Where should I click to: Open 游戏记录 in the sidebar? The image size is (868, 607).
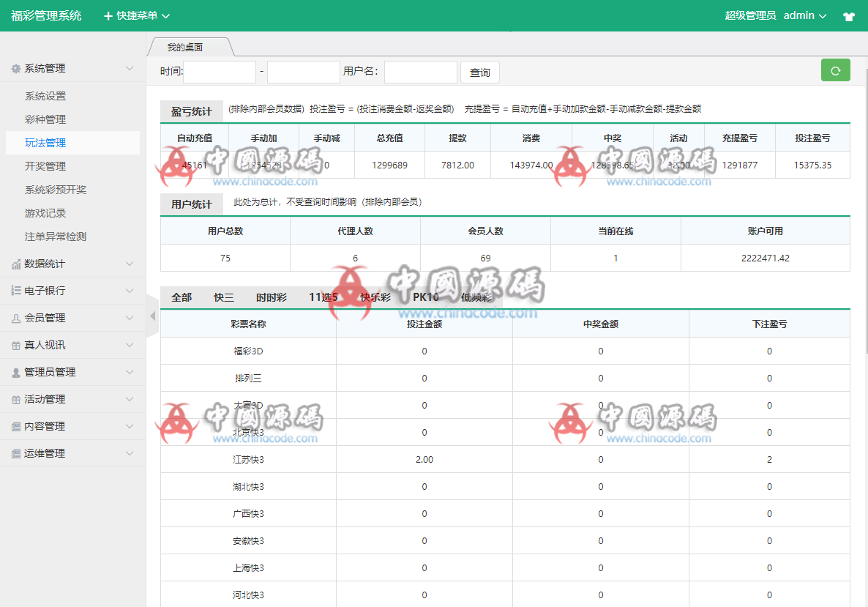pyautogui.click(x=45, y=213)
